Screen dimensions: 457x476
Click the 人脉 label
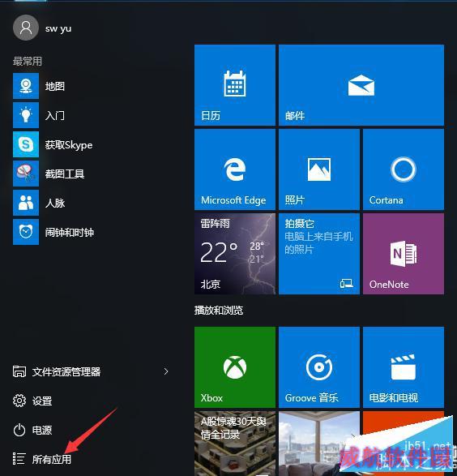(x=55, y=203)
